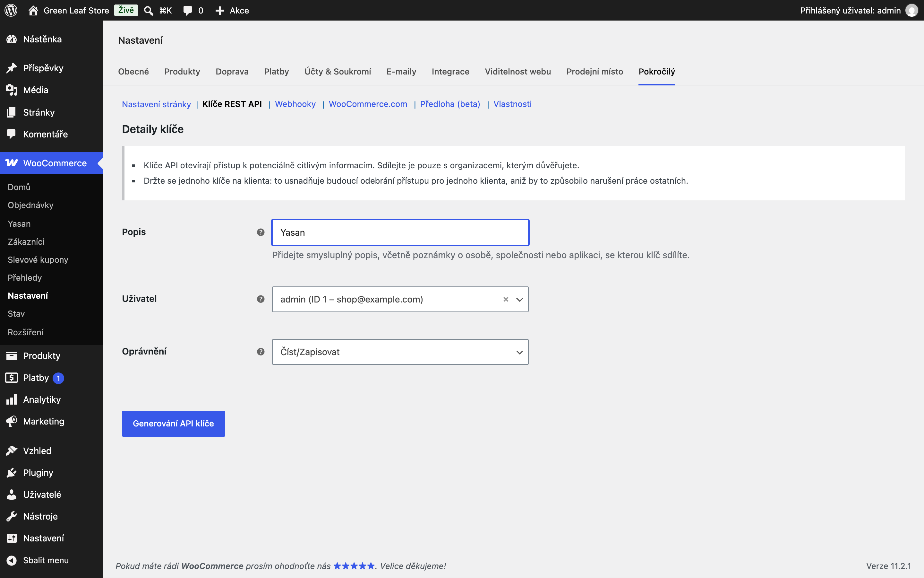Screen dimensions: 924x578
Task: Click the Analytiky bar chart icon
Action: pyautogui.click(x=12, y=399)
